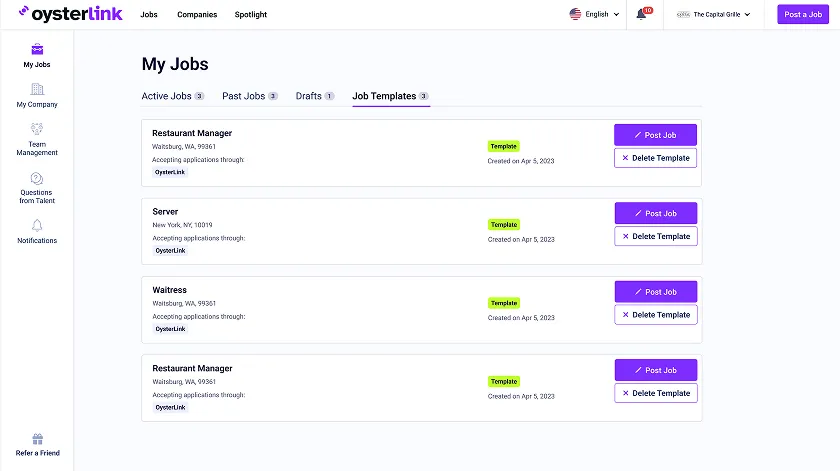Click the Notifications bell in sidebar
The width and height of the screenshot is (840, 471).
[37, 226]
